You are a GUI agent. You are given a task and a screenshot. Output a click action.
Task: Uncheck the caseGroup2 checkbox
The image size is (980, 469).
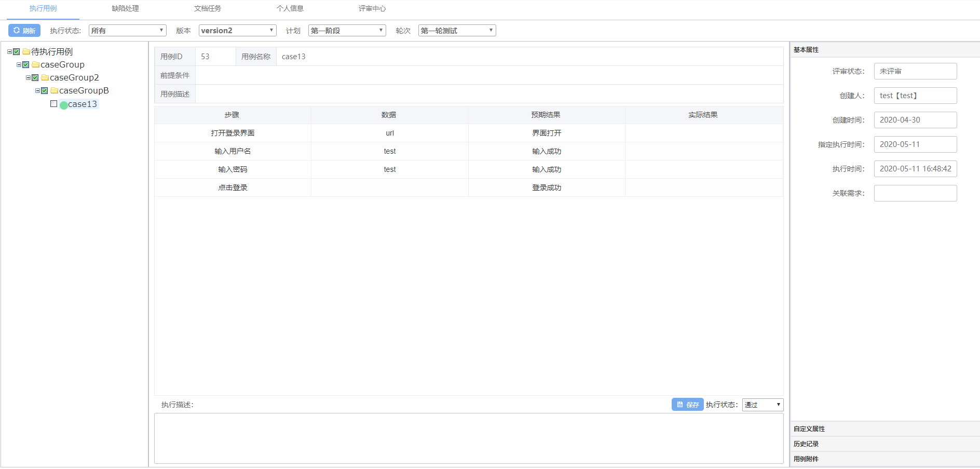pyautogui.click(x=34, y=77)
